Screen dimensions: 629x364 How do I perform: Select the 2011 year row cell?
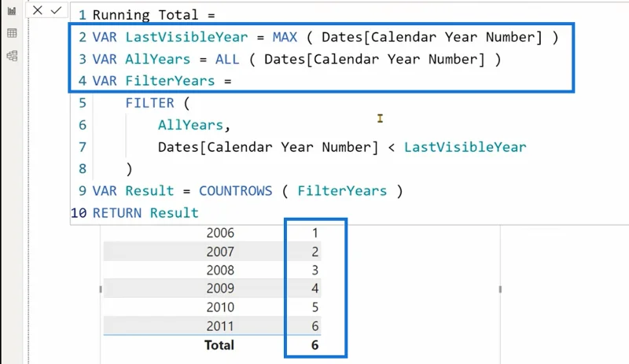[220, 326]
